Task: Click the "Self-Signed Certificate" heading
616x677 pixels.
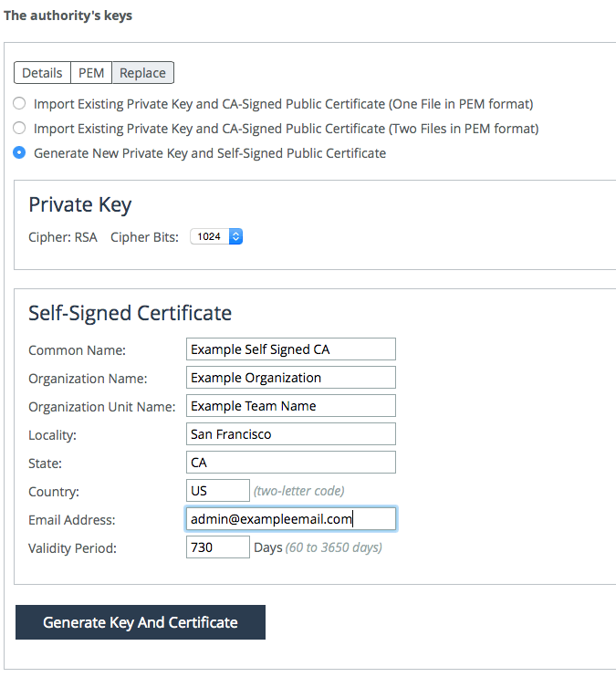Action: (x=130, y=314)
